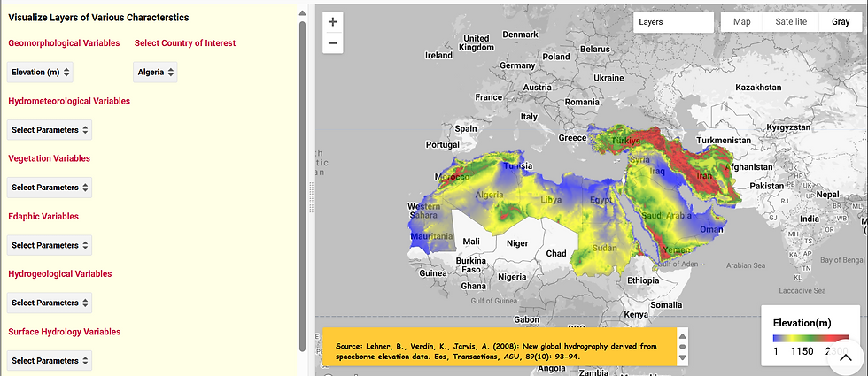Click Visualize Layers of Various Characterstics title

[98, 18]
